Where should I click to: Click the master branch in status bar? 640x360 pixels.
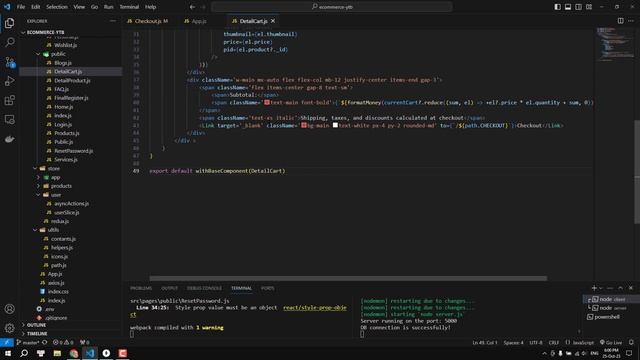(x=28, y=342)
